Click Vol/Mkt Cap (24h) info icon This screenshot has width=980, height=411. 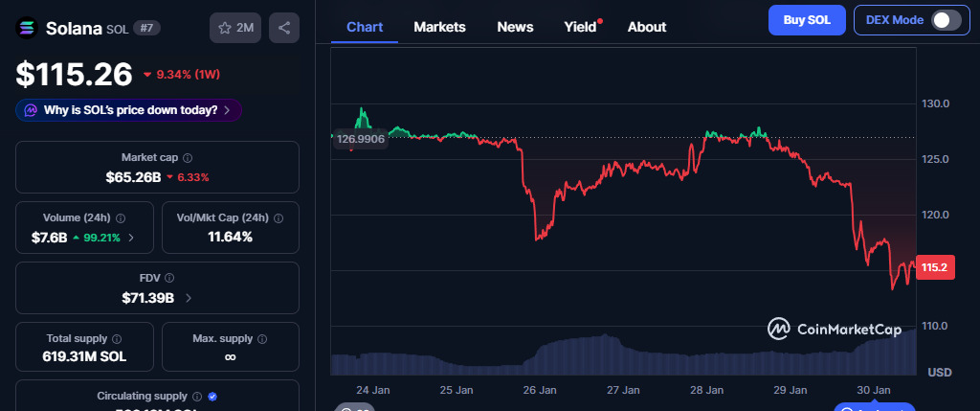(278, 217)
